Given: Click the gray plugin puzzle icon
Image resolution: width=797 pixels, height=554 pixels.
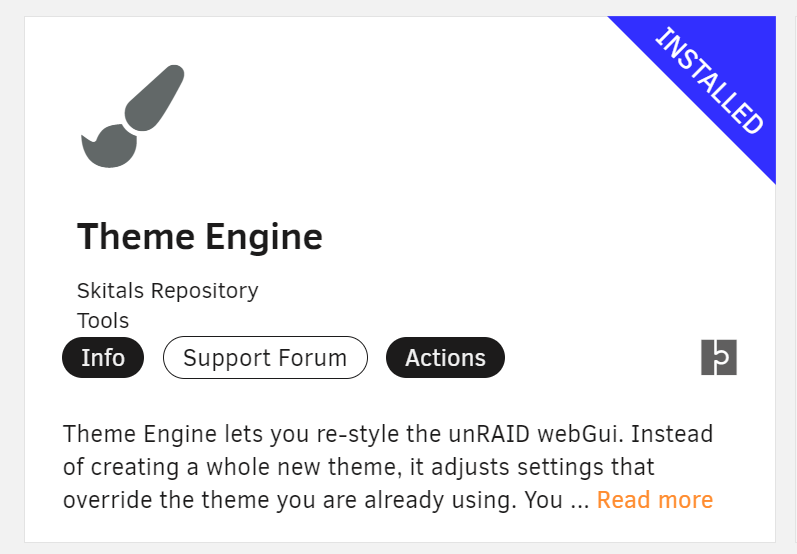Looking at the screenshot, I should (x=719, y=358).
